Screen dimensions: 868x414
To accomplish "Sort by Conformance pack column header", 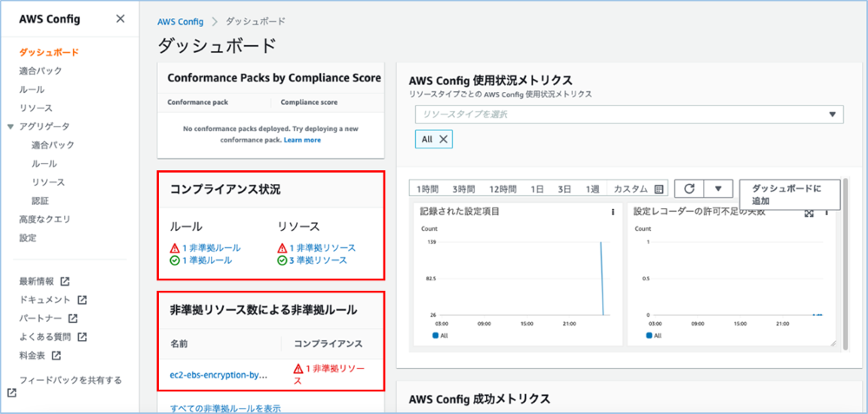I will [x=198, y=102].
